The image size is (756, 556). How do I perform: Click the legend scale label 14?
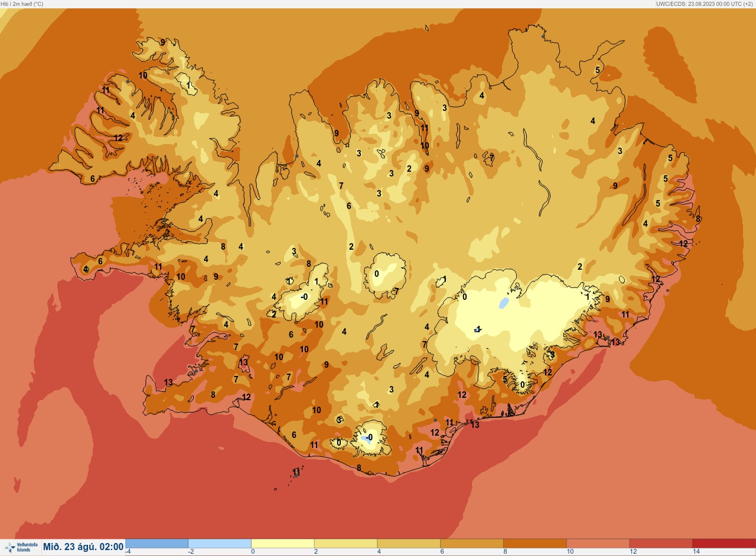point(696,552)
